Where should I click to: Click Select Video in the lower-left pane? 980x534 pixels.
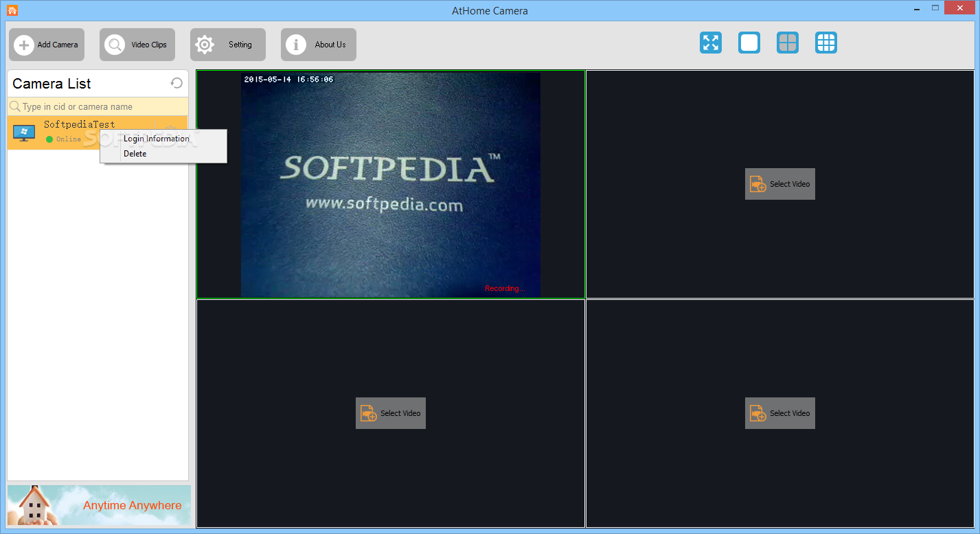click(x=391, y=413)
